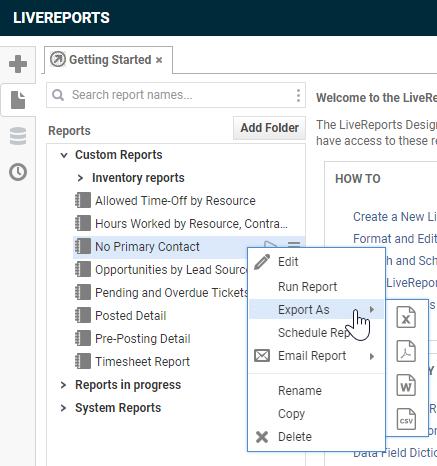
Task: Switch to the Getting Started tab
Action: 110,60
